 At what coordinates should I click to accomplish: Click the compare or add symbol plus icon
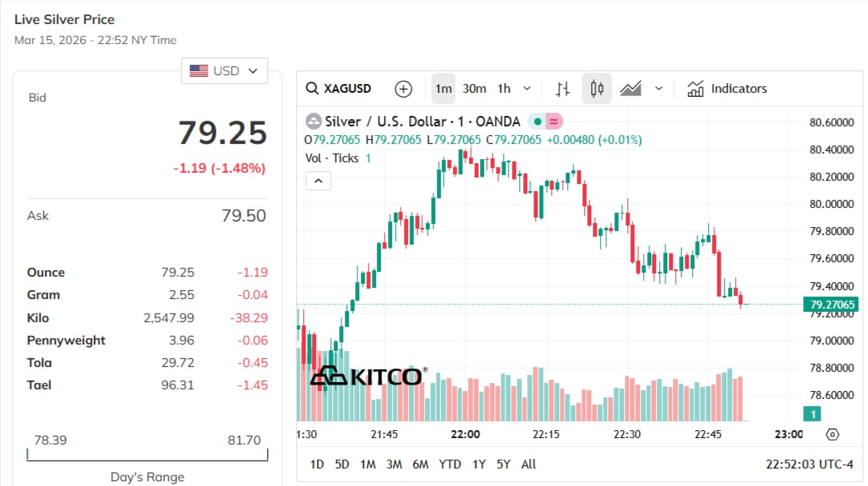403,89
